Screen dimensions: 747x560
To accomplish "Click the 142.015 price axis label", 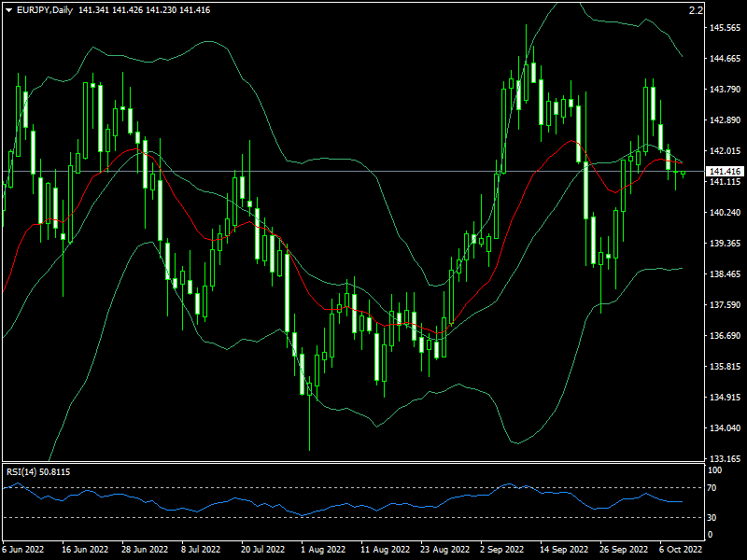I will [x=726, y=151].
